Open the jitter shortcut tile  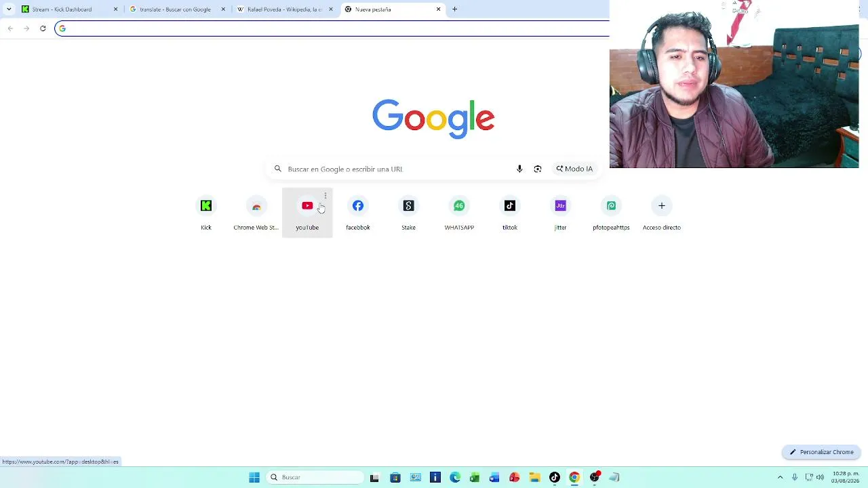560,213
